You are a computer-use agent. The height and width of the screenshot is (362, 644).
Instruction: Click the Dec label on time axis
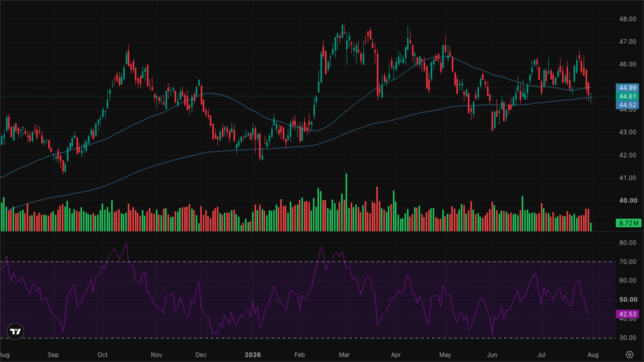click(x=201, y=355)
